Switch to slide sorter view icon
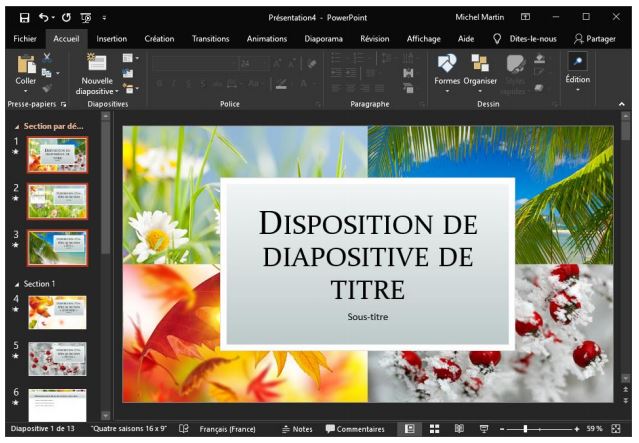 tap(435, 429)
